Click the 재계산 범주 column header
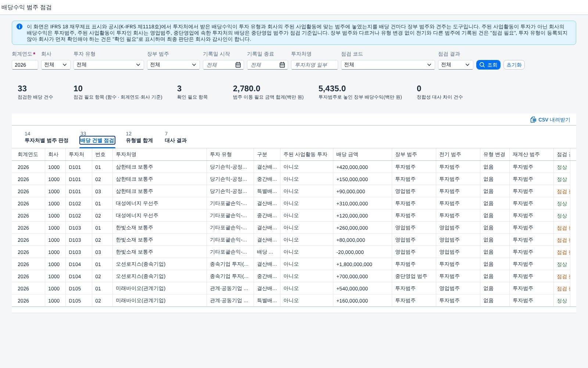This screenshot has height=368, width=588. click(x=531, y=155)
